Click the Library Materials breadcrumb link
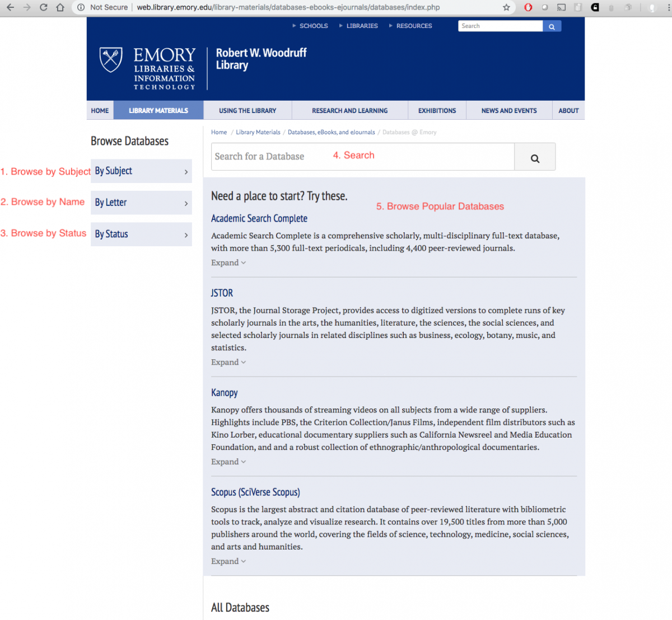Screen dimensions: 672x620 click(x=258, y=133)
